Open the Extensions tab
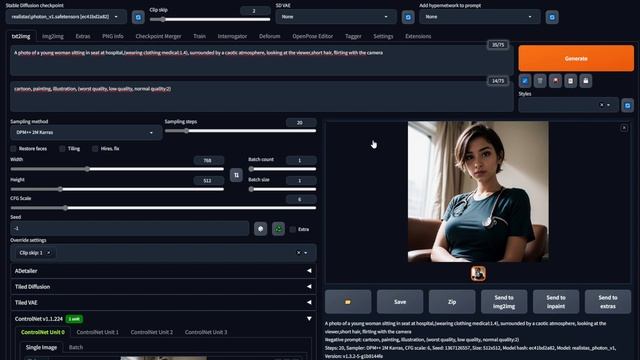Screen dimensions: 640x360 418,36
